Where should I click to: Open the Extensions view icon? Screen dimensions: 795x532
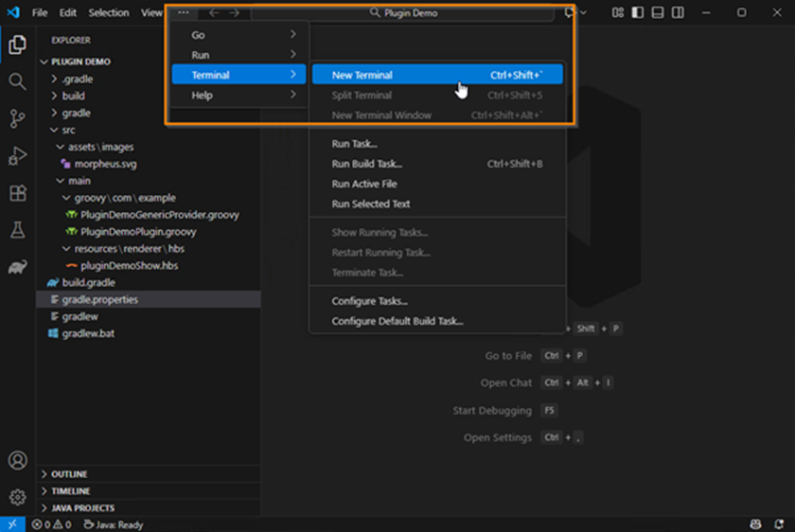pos(17,193)
